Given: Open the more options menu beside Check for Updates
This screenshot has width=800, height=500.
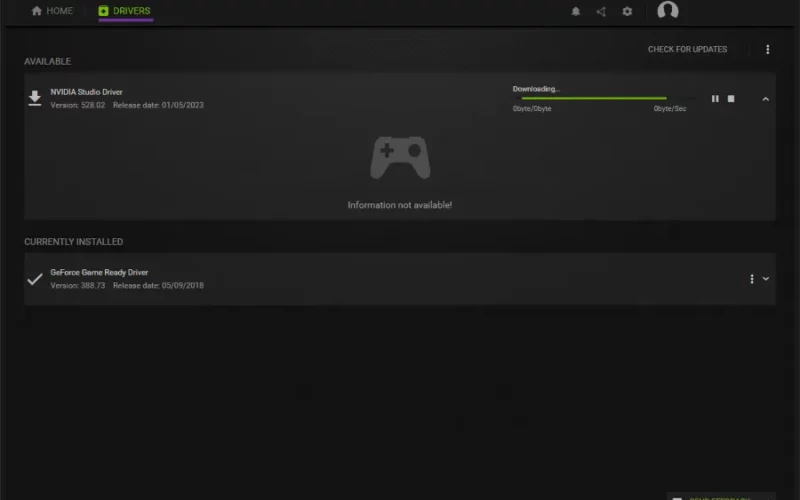Looking at the screenshot, I should point(767,49).
